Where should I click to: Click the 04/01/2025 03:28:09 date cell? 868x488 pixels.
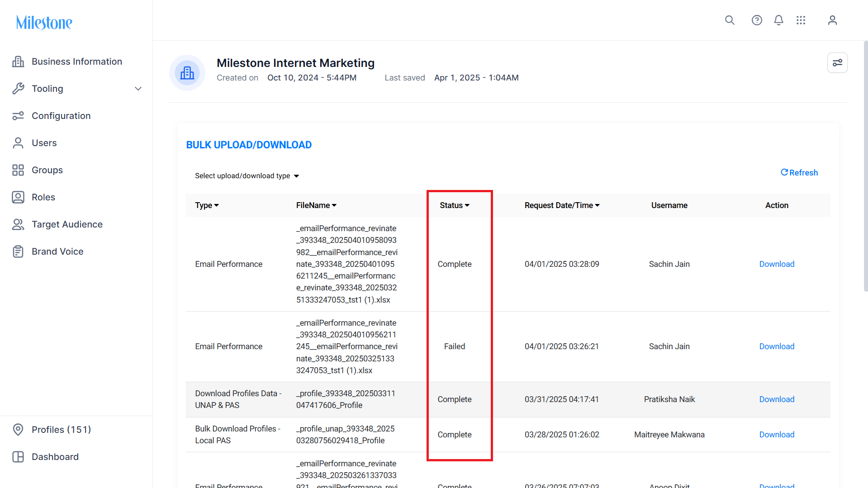(562, 264)
